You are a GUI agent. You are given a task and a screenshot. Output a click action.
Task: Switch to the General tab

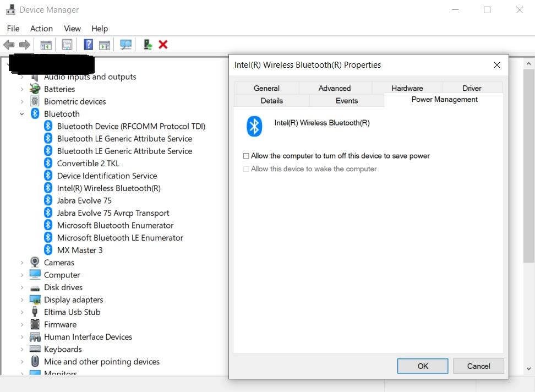click(266, 88)
